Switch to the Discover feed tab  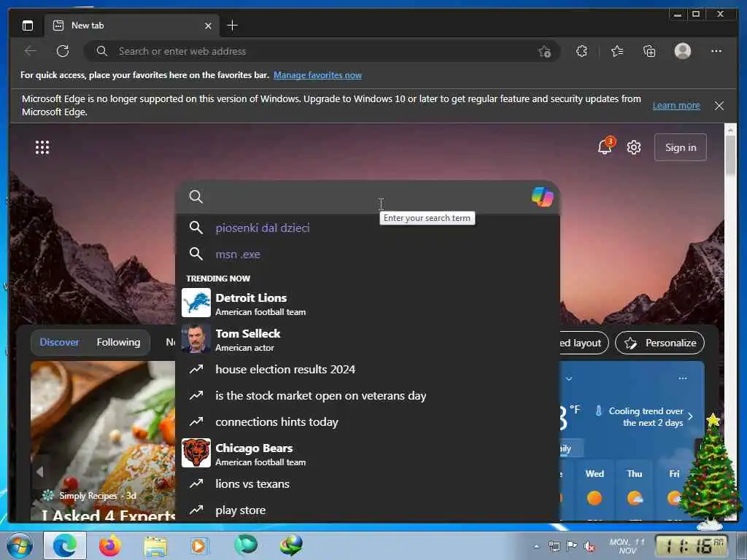click(x=60, y=343)
